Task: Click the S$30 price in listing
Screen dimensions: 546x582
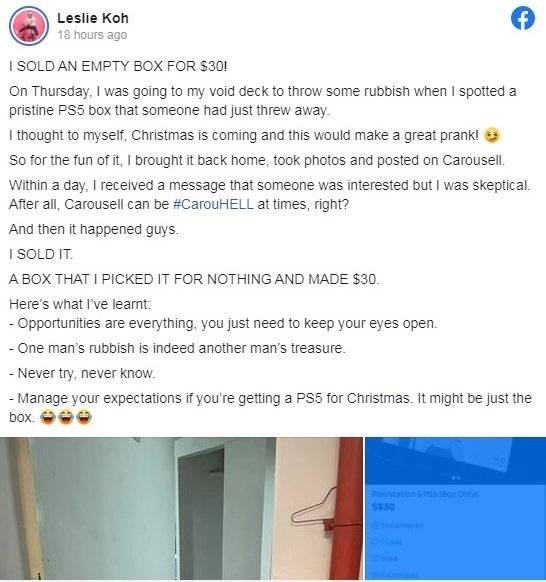Action: [383, 507]
